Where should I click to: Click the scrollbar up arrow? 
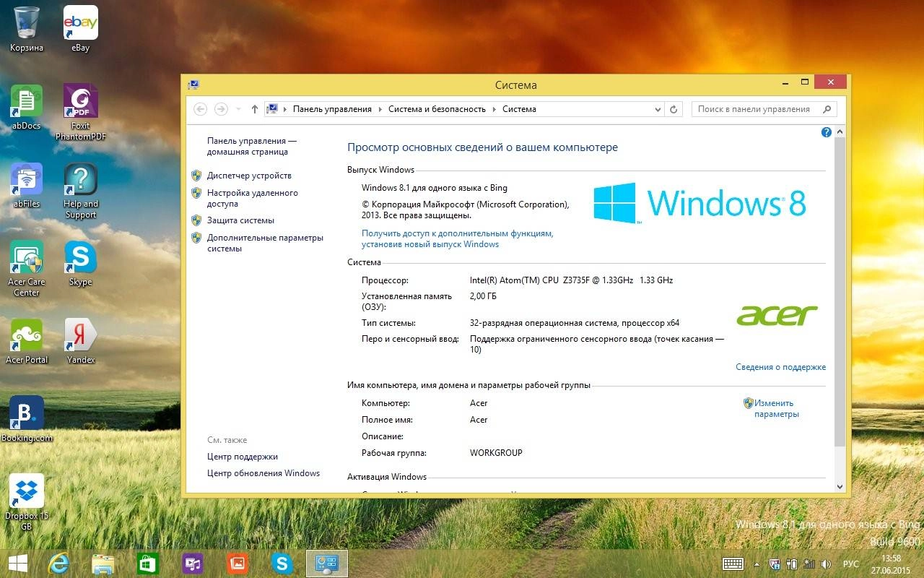(x=840, y=132)
